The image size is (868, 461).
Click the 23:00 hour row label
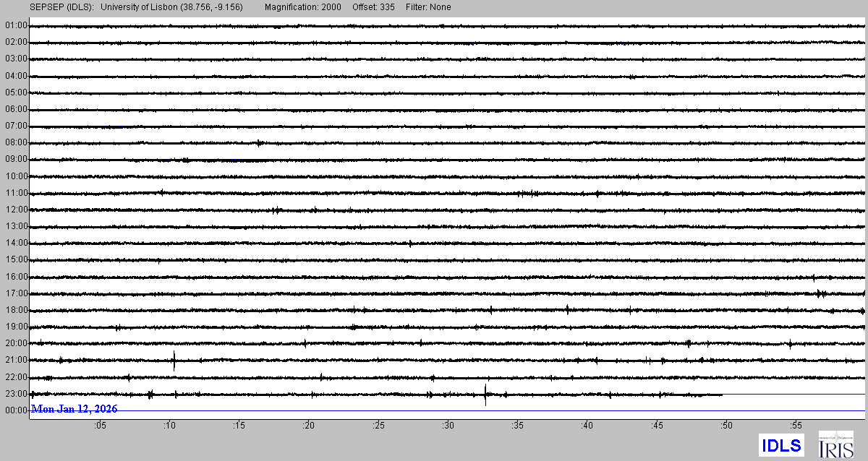(16, 394)
